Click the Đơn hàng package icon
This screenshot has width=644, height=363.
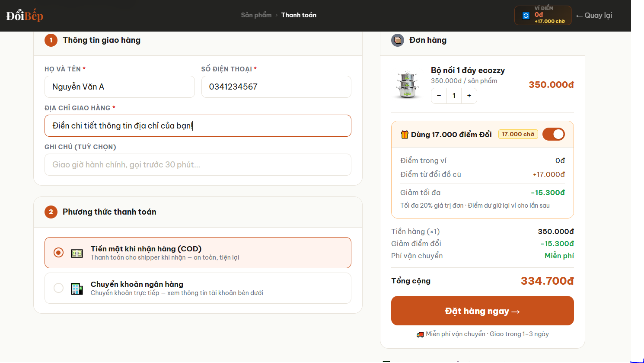(398, 40)
